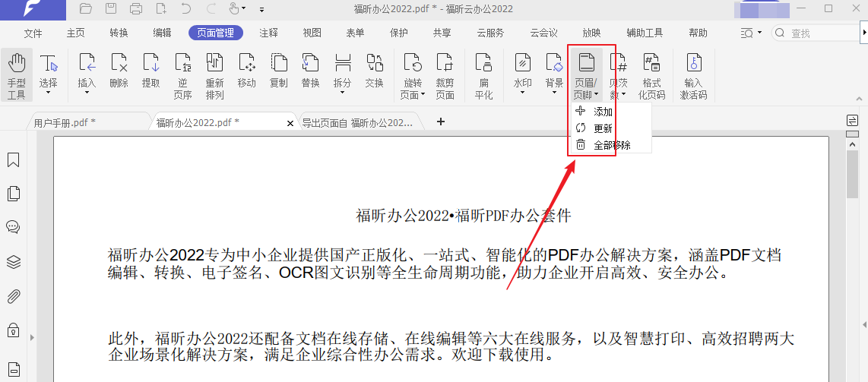This screenshot has width=868, height=382.
Task: Open the bookmarks panel in left sidebar
Action: [x=13, y=160]
